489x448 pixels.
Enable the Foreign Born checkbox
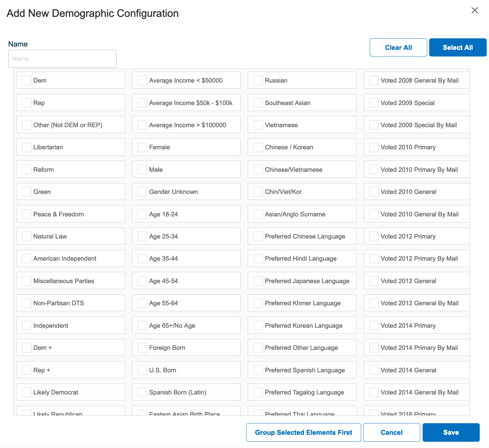click(x=142, y=348)
